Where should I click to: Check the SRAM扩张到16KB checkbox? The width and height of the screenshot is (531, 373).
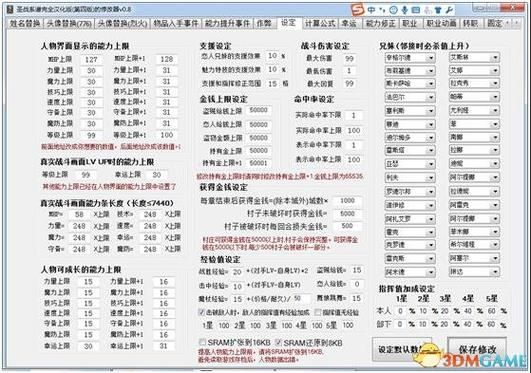pos(202,342)
